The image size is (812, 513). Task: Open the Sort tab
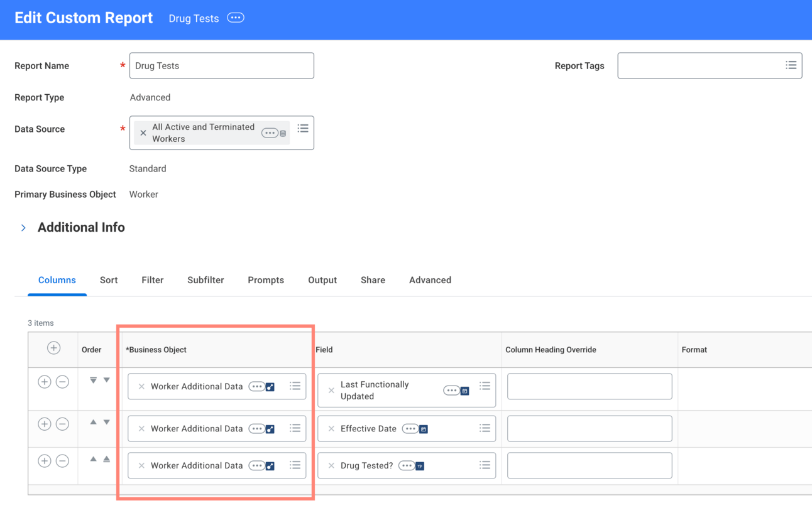[x=109, y=280]
